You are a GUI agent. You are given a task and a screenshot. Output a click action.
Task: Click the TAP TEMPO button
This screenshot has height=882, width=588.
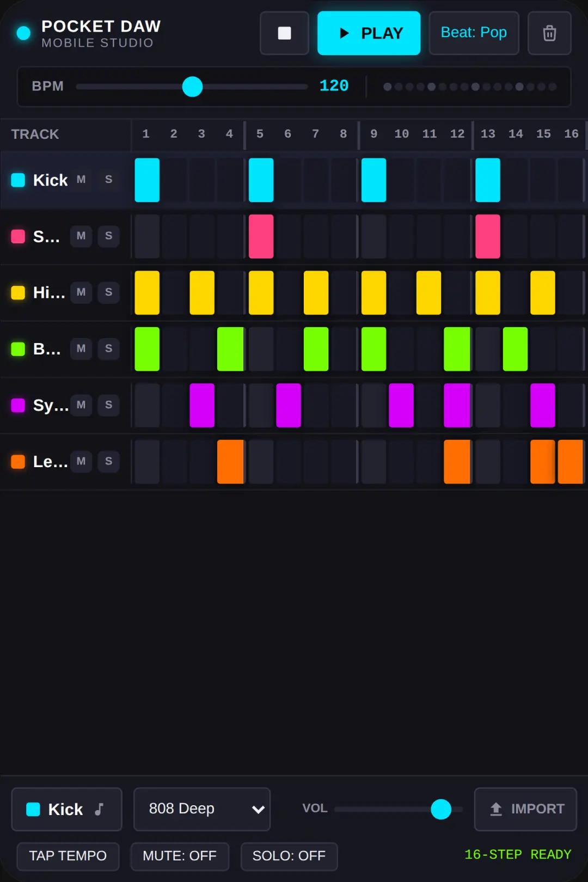(x=68, y=856)
